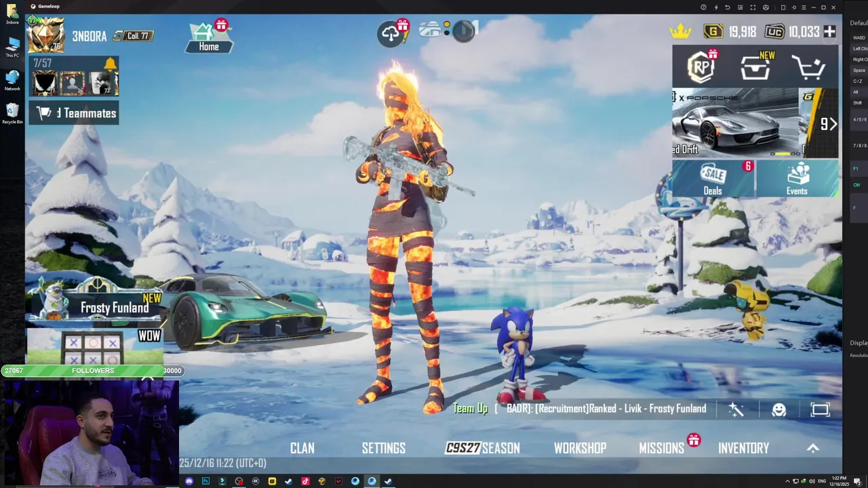This screenshot has width=868, height=488.
Task: Open the INVENTORY menu
Action: pyautogui.click(x=743, y=448)
